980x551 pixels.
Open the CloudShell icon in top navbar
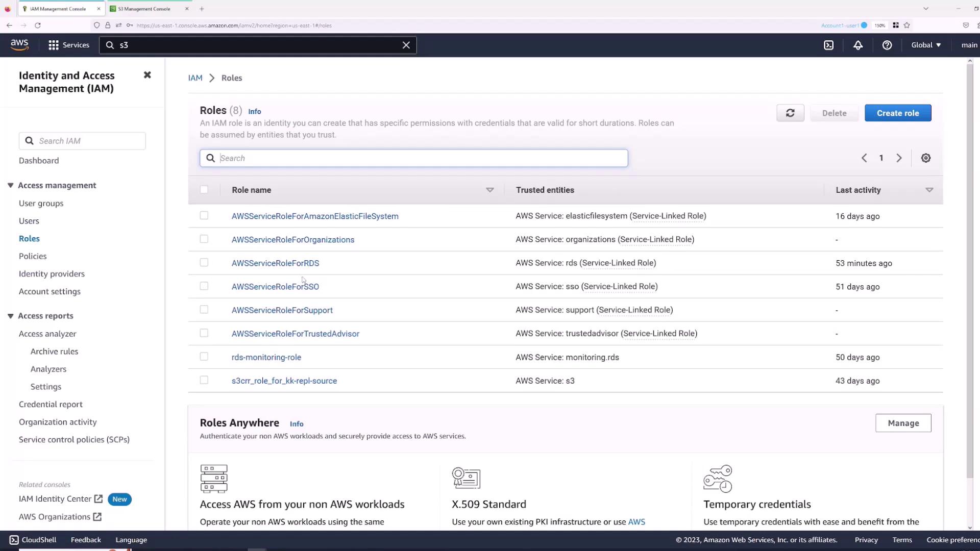pyautogui.click(x=829, y=45)
